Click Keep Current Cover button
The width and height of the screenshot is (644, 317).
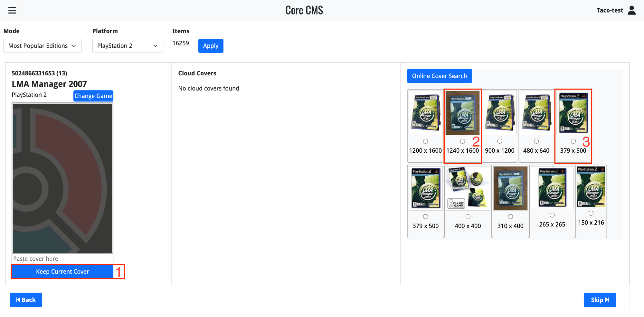tap(62, 272)
